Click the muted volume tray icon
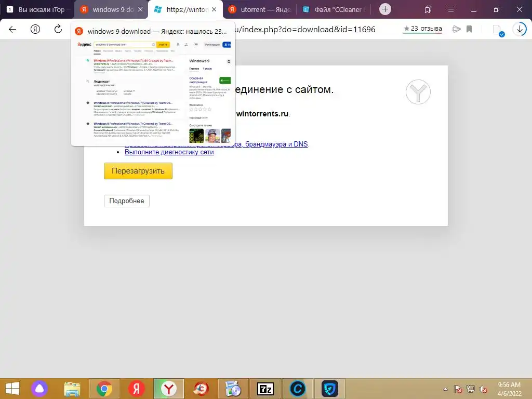The width and height of the screenshot is (532, 399). 483,389
